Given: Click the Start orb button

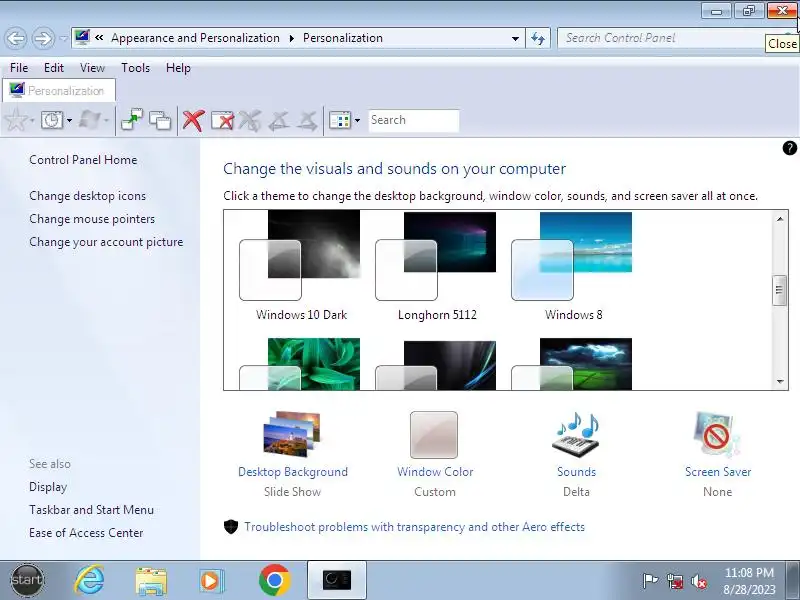Looking at the screenshot, I should click(27, 580).
